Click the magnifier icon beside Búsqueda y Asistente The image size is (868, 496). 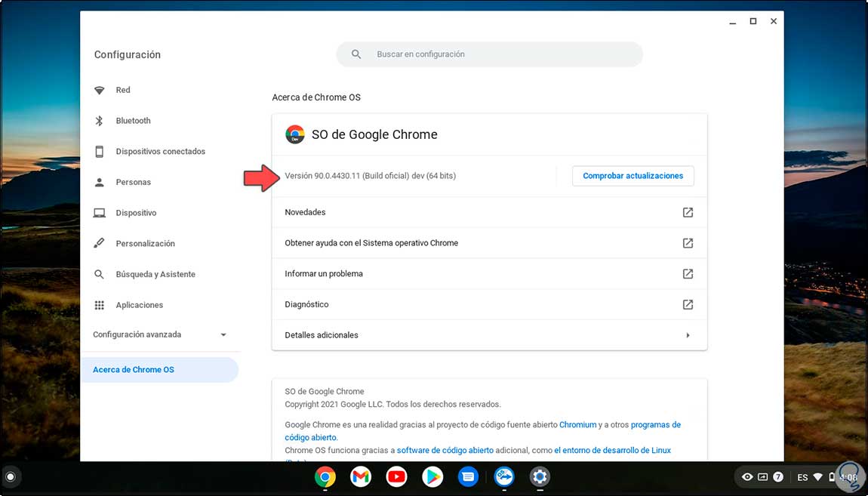[99, 275]
